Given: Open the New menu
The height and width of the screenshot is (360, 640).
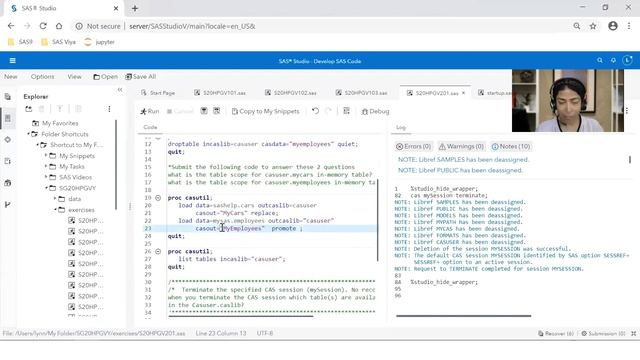Looking at the screenshot, I should (11, 77).
